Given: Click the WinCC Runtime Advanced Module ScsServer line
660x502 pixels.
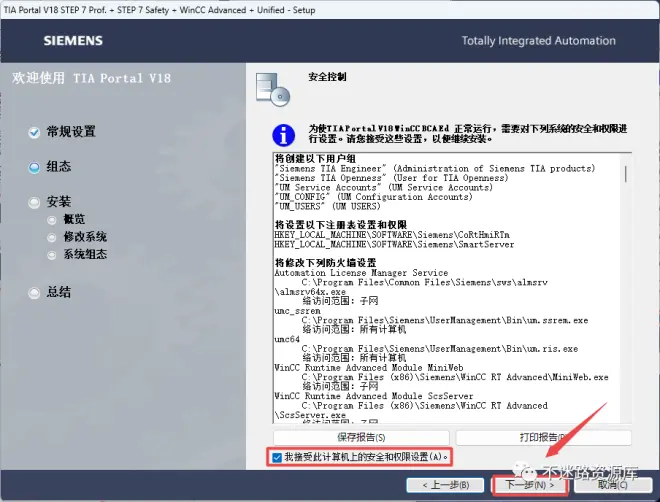Looking at the screenshot, I should [x=374, y=396].
